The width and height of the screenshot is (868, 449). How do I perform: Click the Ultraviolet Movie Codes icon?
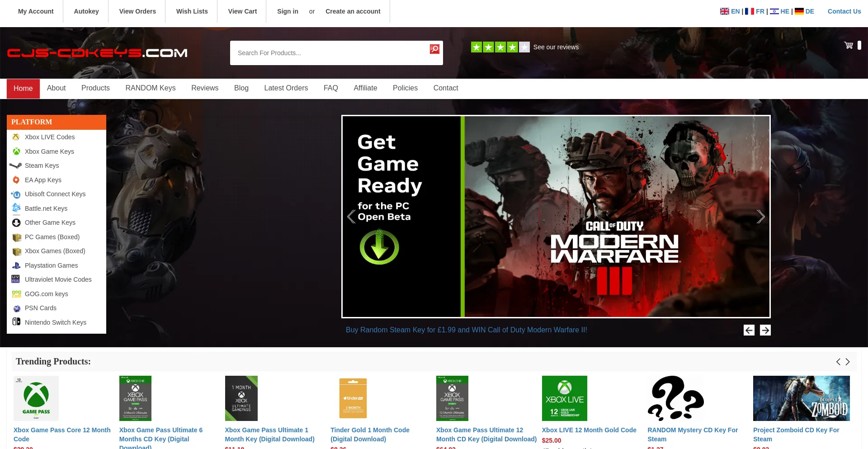[16, 279]
